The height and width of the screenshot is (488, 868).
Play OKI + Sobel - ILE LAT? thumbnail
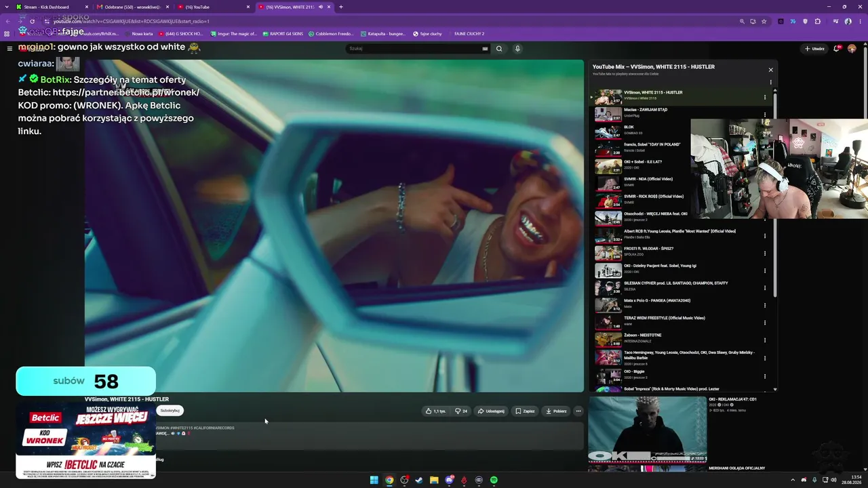[x=608, y=166]
